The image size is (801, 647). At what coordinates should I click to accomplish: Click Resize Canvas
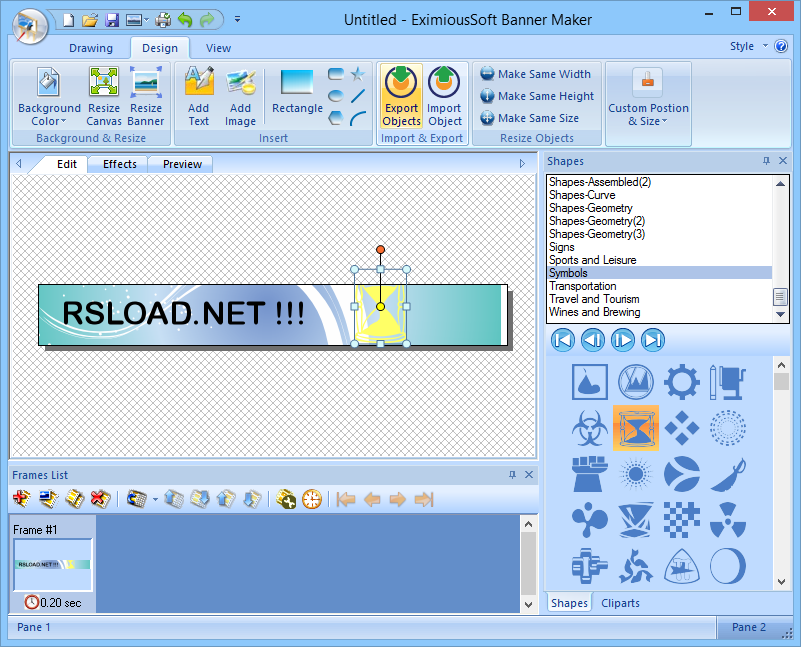click(104, 97)
